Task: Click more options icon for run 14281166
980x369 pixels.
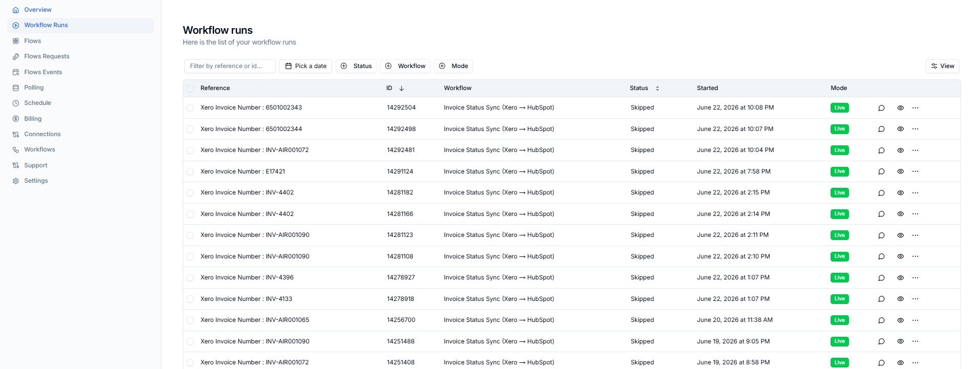Action: pyautogui.click(x=916, y=214)
